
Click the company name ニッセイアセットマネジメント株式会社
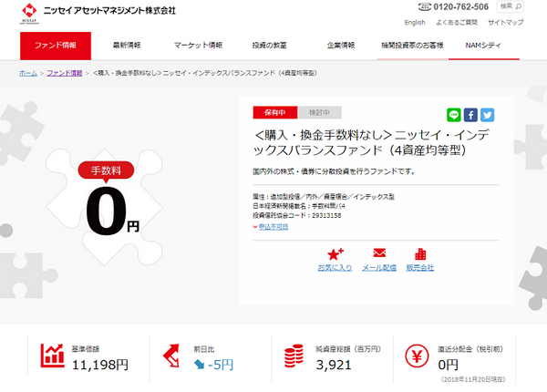coord(109,11)
